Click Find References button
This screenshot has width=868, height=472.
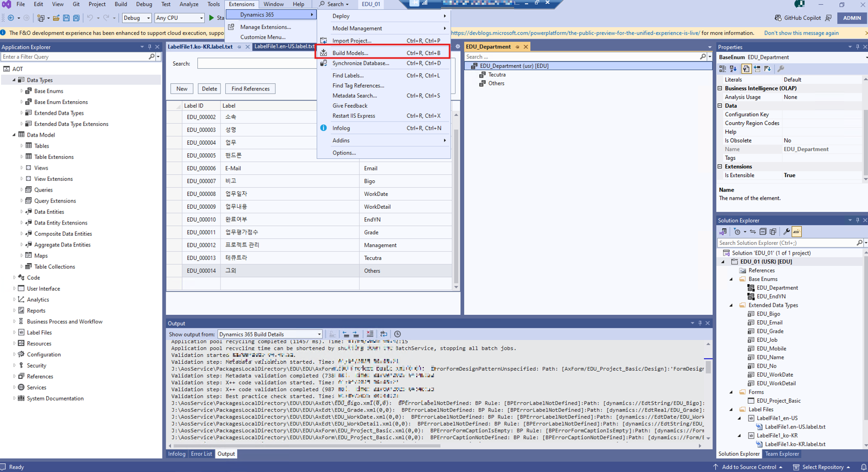pyautogui.click(x=251, y=89)
